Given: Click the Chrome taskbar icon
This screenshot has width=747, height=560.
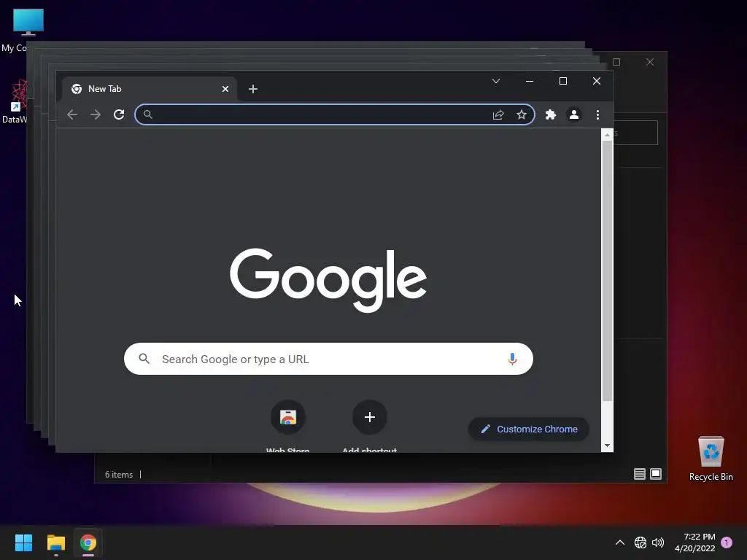Looking at the screenshot, I should [88, 542].
